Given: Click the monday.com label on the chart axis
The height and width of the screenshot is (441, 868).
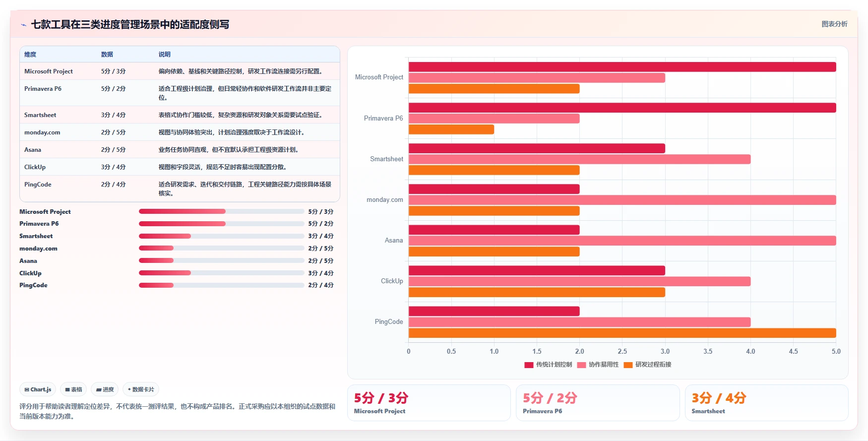Looking at the screenshot, I should coord(385,200).
